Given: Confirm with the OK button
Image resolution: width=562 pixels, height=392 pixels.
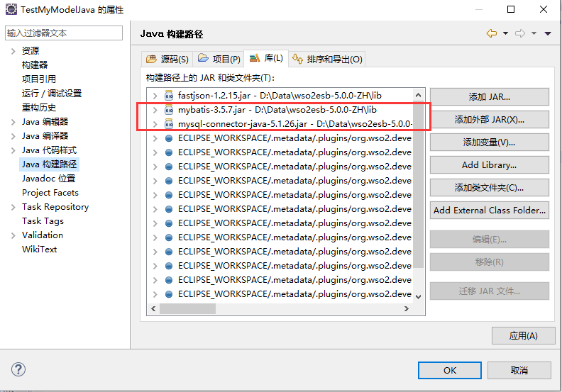Looking at the screenshot, I should (x=449, y=370).
